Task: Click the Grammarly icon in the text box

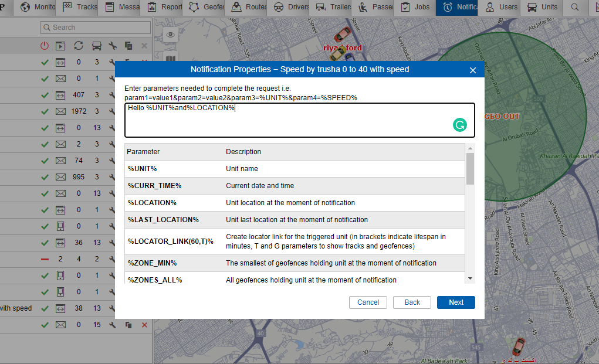Action: click(460, 125)
